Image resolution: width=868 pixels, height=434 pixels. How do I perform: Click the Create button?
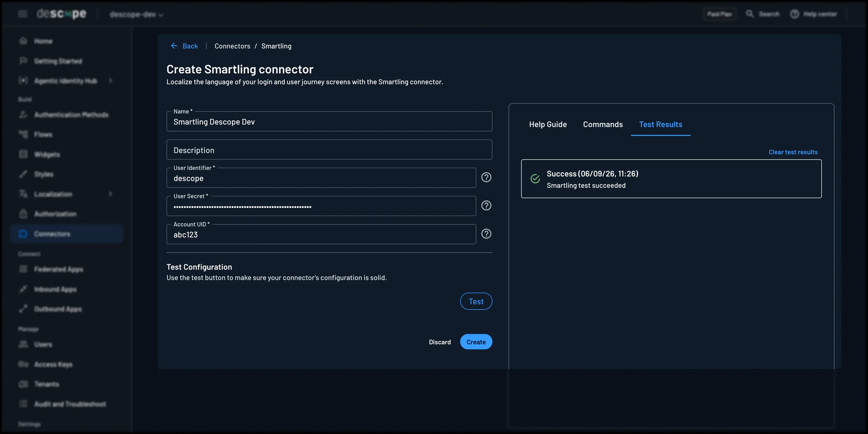476,342
